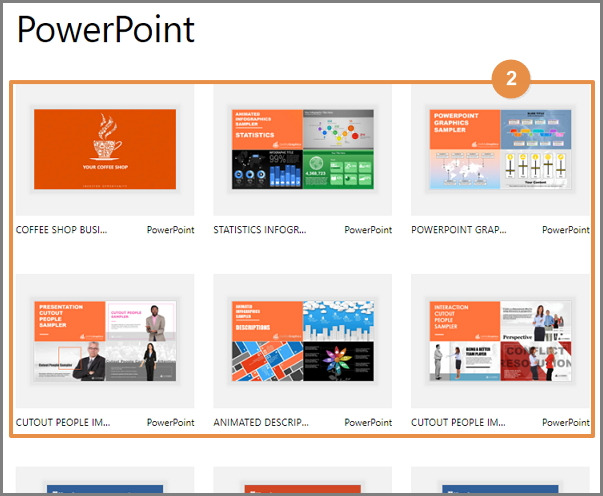Click the ANIMATED DESCRIP... title text

(x=261, y=423)
